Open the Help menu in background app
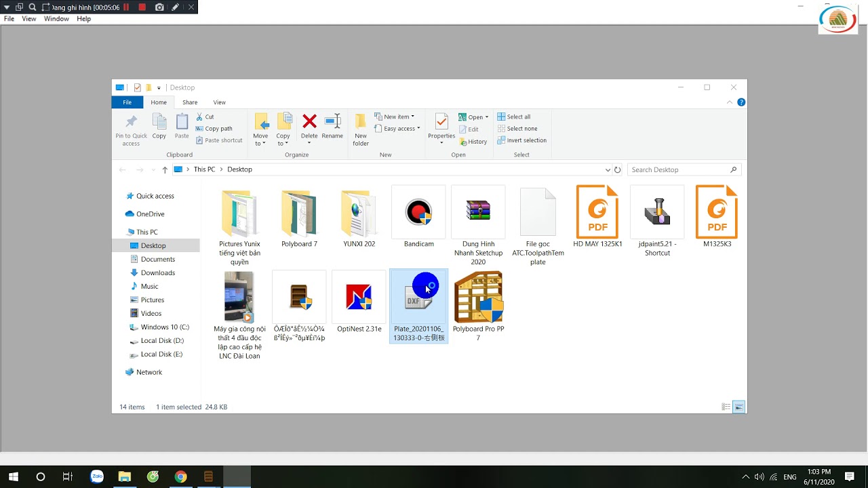The image size is (868, 488). [83, 19]
